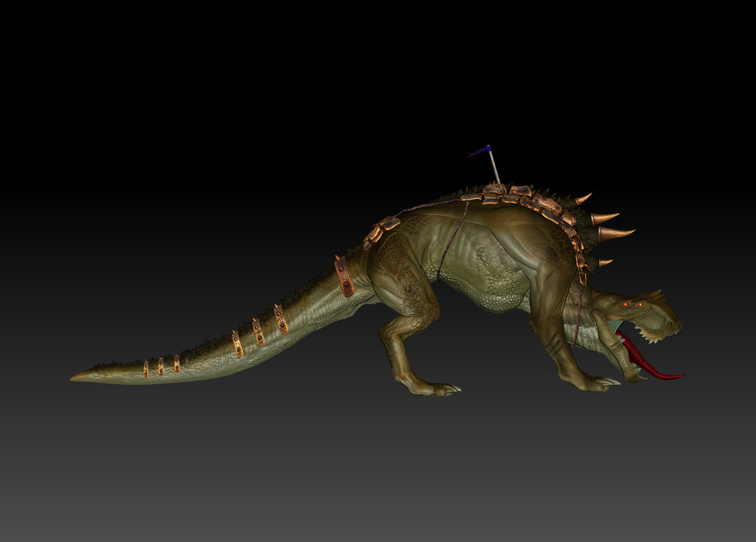Select the teal patch under the jaw
Image resolution: width=756 pixels, height=542 pixels.
click(614, 326)
